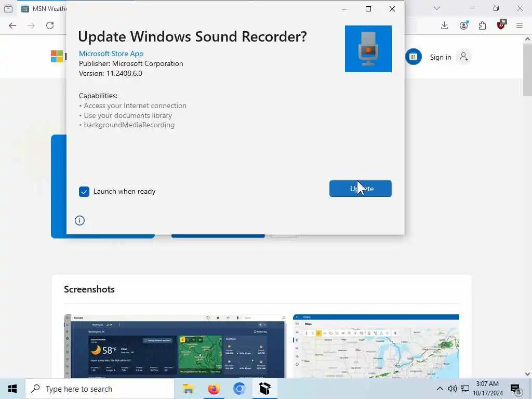Open the browser hamburger menu
Viewport: 532px width, 399px height.
coord(520,25)
